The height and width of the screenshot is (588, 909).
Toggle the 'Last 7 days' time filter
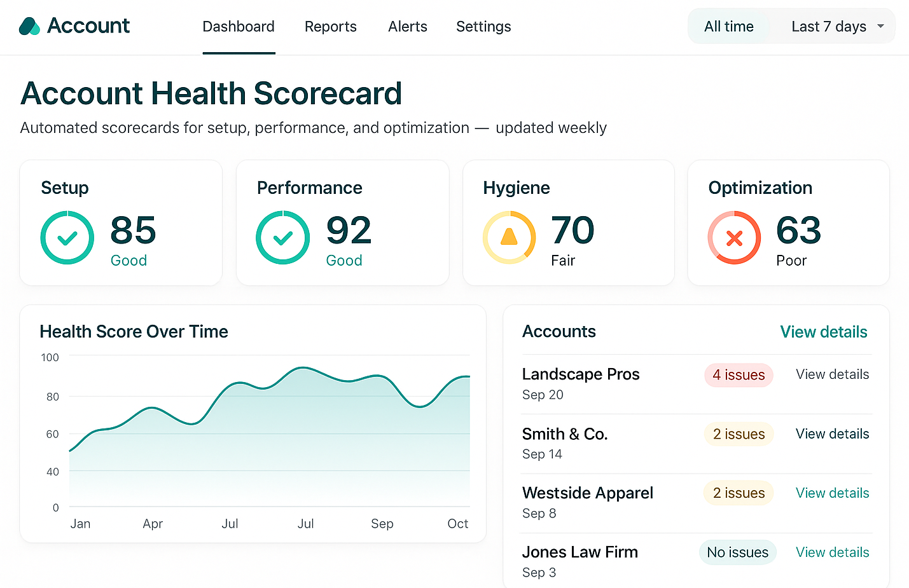(829, 26)
